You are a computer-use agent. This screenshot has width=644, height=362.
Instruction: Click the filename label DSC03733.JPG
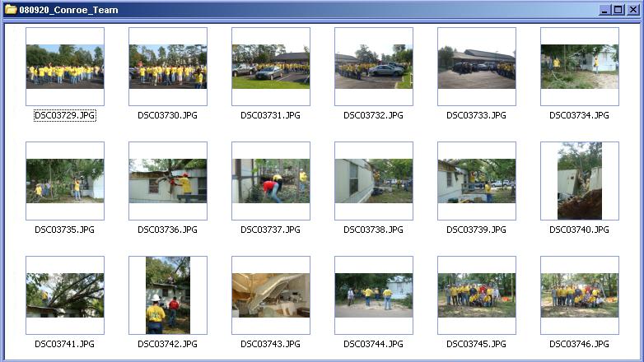[x=477, y=115]
